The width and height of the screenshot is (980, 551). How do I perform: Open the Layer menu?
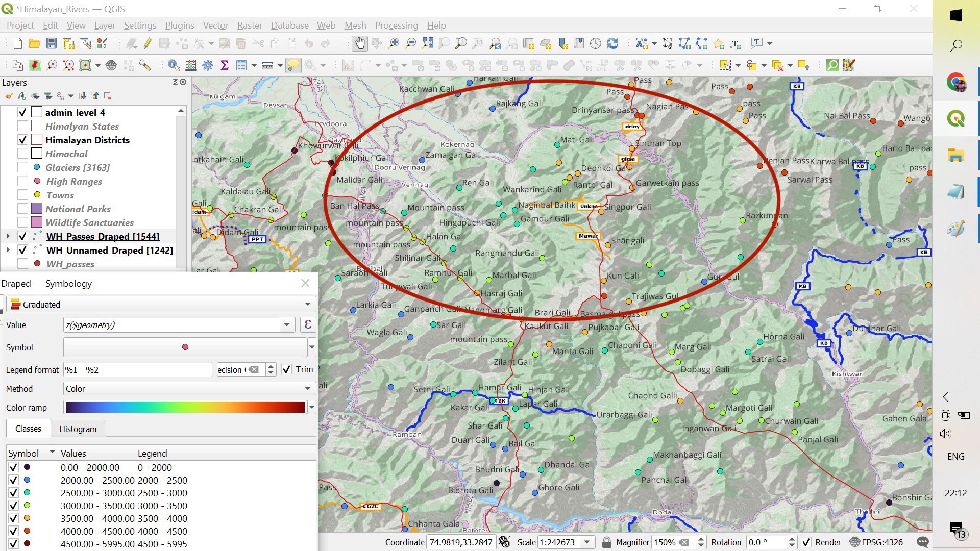(x=105, y=26)
